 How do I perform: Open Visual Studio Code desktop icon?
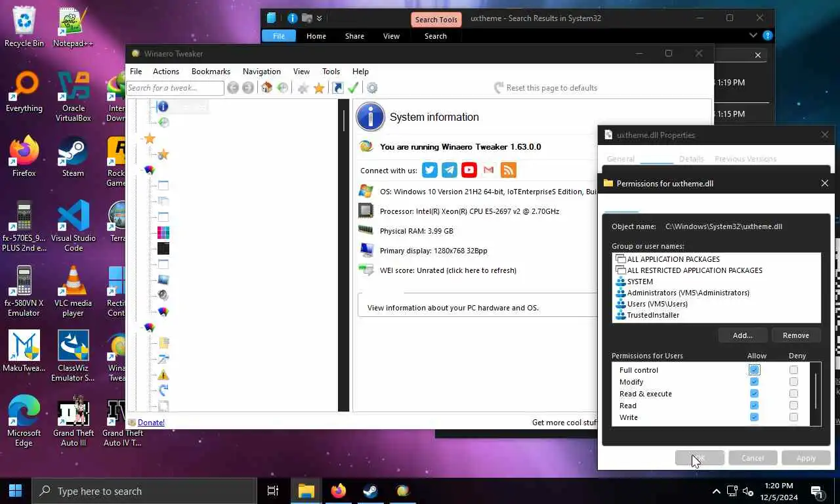(x=73, y=226)
